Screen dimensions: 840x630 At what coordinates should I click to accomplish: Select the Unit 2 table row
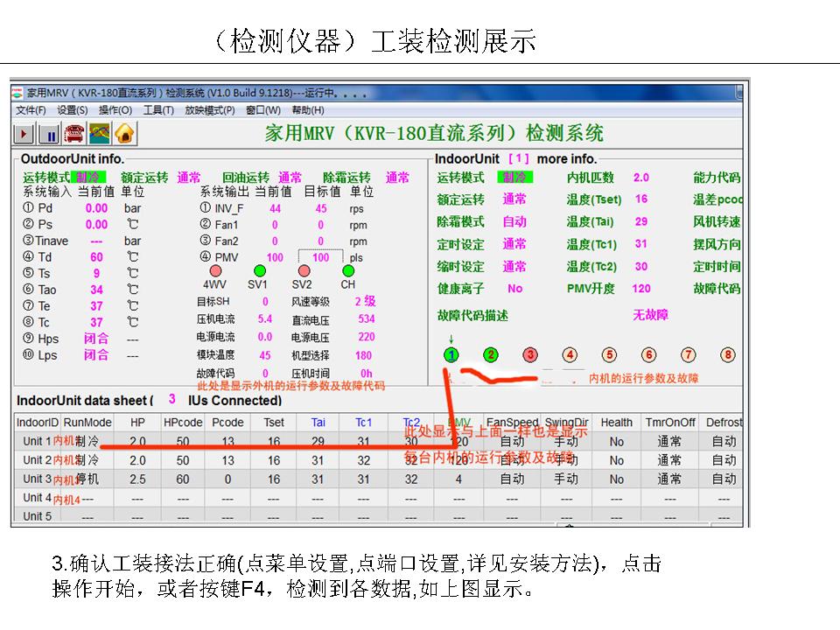pyautogui.click(x=378, y=460)
